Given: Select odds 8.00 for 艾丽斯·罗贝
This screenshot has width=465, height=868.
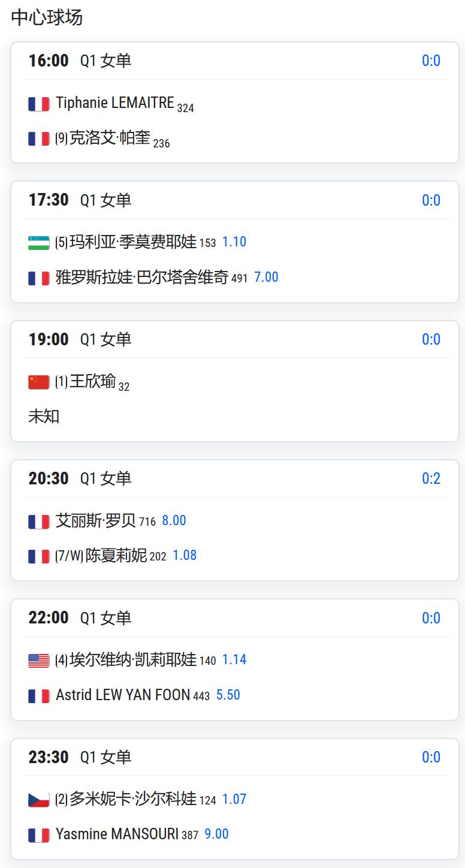Looking at the screenshot, I should pos(174,520).
